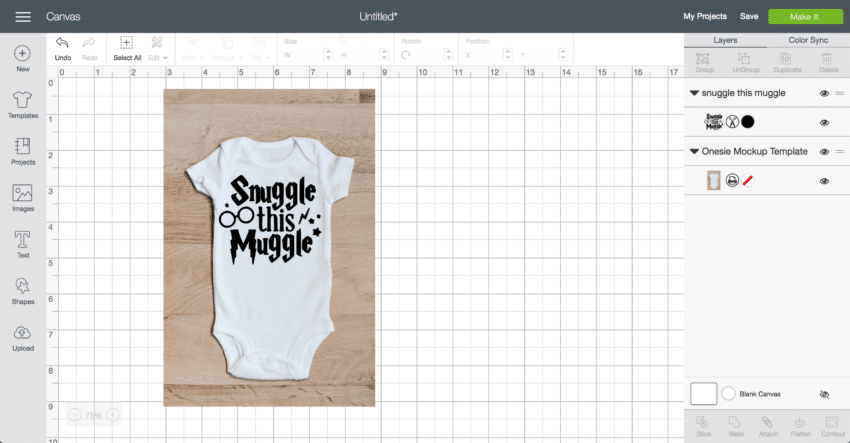This screenshot has height=443, width=850.
Task: Add Text to the canvas
Action: pos(23,245)
